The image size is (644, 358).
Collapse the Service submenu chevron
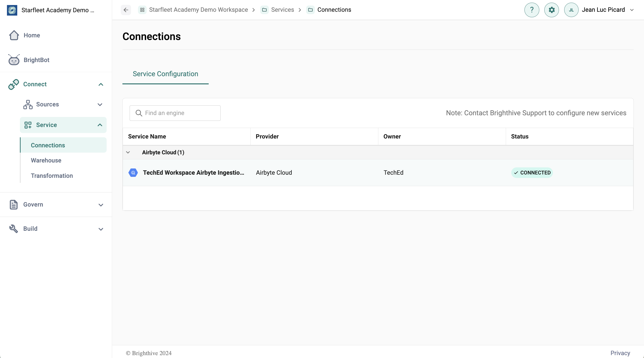[100, 125]
